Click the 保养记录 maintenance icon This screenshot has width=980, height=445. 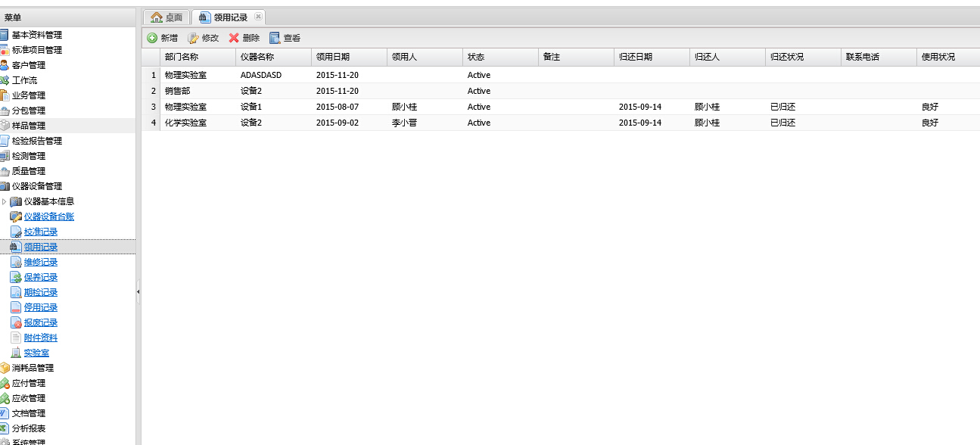coord(16,277)
